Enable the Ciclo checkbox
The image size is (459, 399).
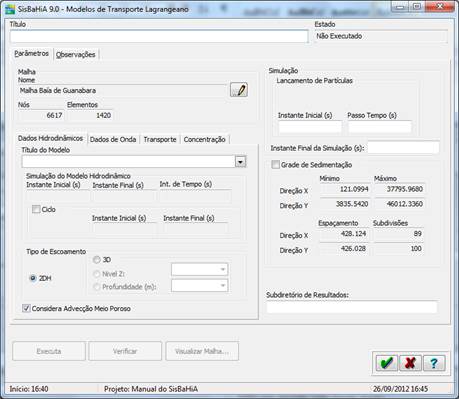point(36,209)
